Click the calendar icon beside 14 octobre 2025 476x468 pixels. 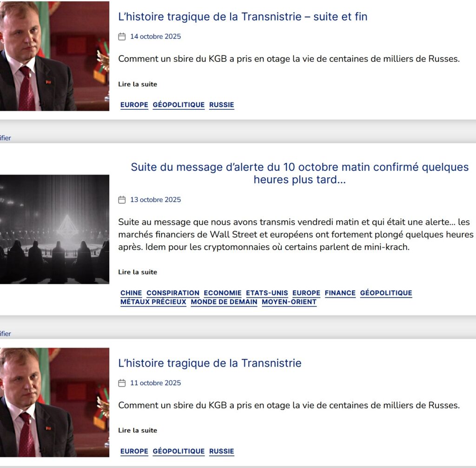tap(122, 36)
